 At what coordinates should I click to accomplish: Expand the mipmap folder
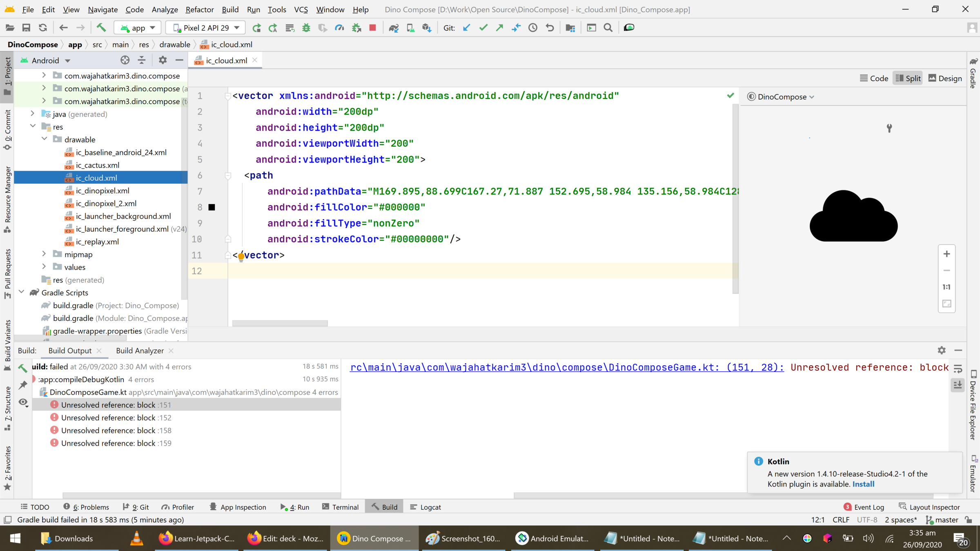(x=44, y=254)
